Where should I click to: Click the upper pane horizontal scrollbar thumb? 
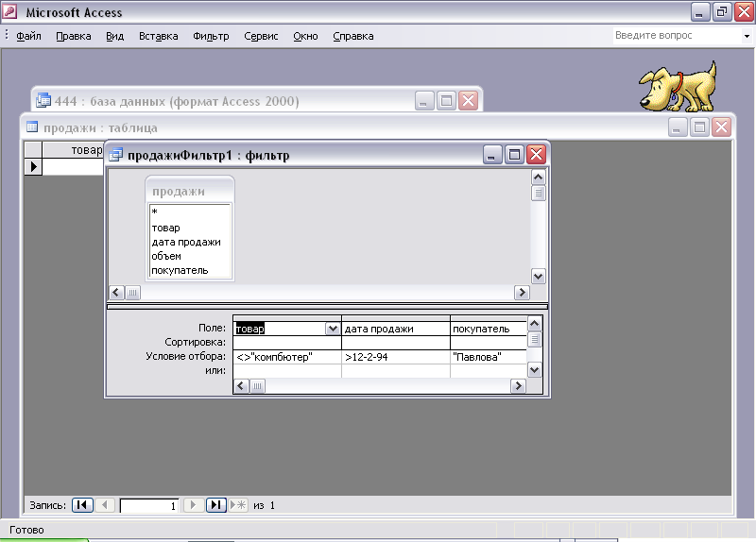[132, 293]
